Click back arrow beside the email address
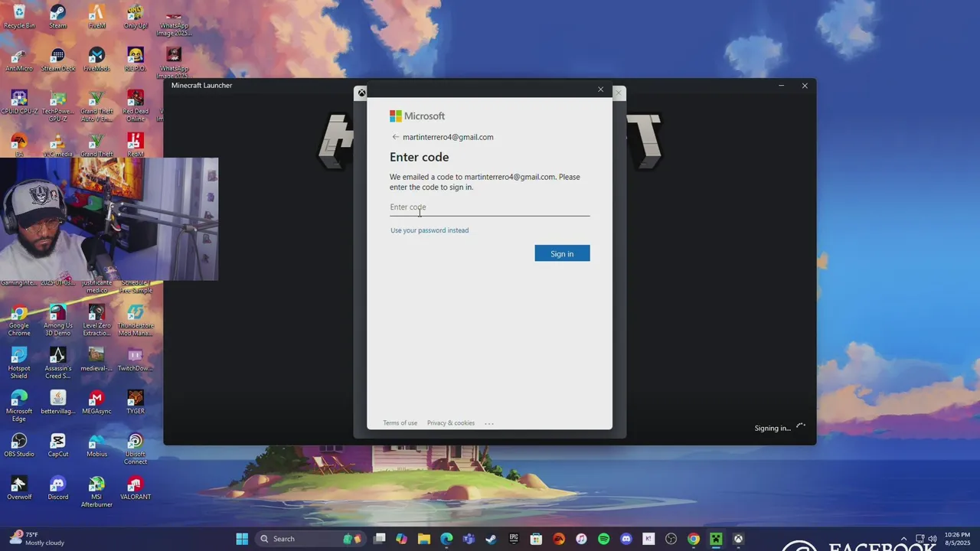 click(x=395, y=137)
